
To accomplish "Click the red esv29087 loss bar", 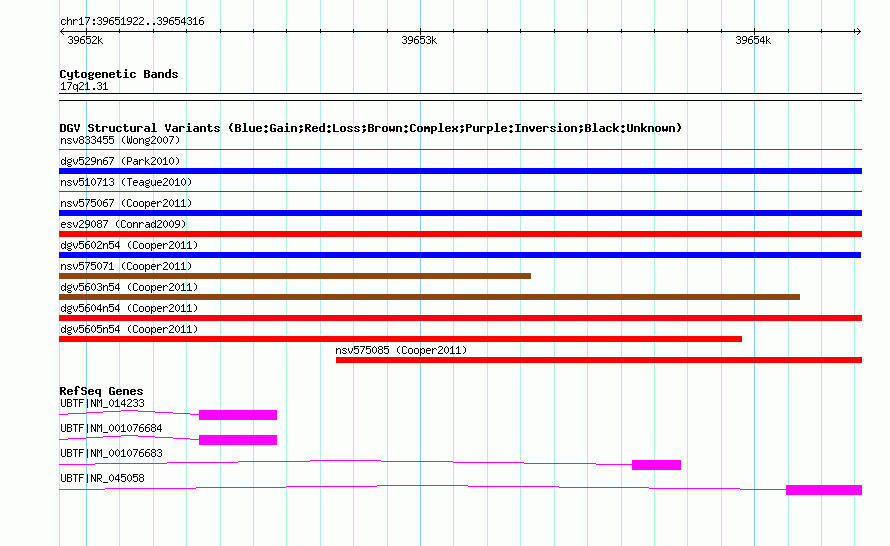I will [460, 234].
